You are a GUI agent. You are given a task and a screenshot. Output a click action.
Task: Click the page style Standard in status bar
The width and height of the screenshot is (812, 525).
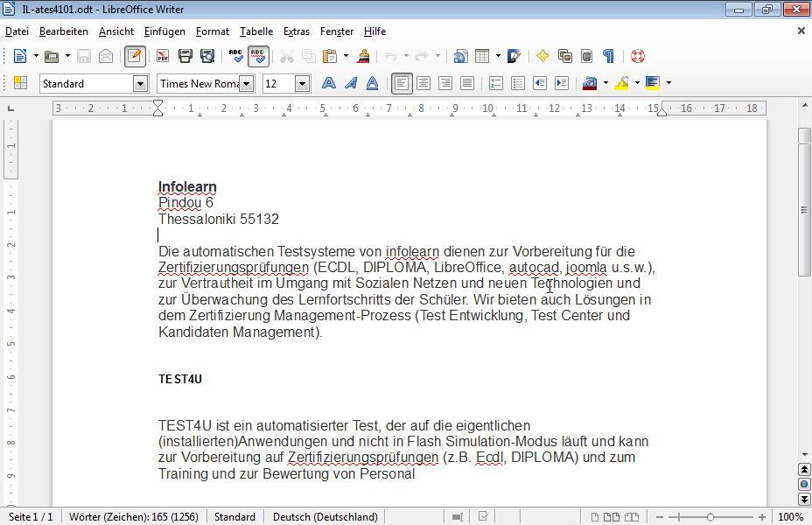(234, 517)
